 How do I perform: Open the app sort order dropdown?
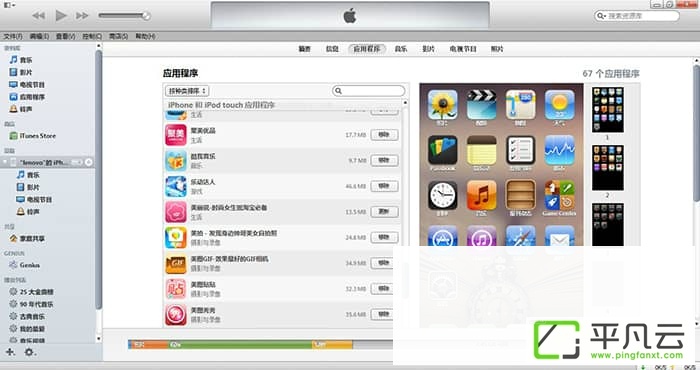click(188, 91)
